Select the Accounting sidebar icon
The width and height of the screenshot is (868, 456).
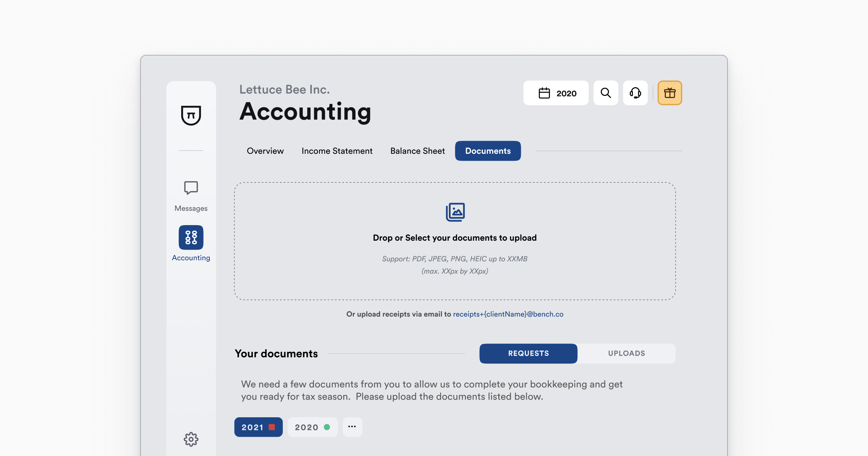pyautogui.click(x=191, y=237)
